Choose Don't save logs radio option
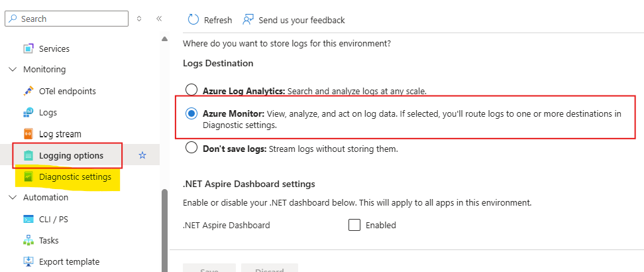This screenshot has height=272, width=644. click(x=191, y=148)
